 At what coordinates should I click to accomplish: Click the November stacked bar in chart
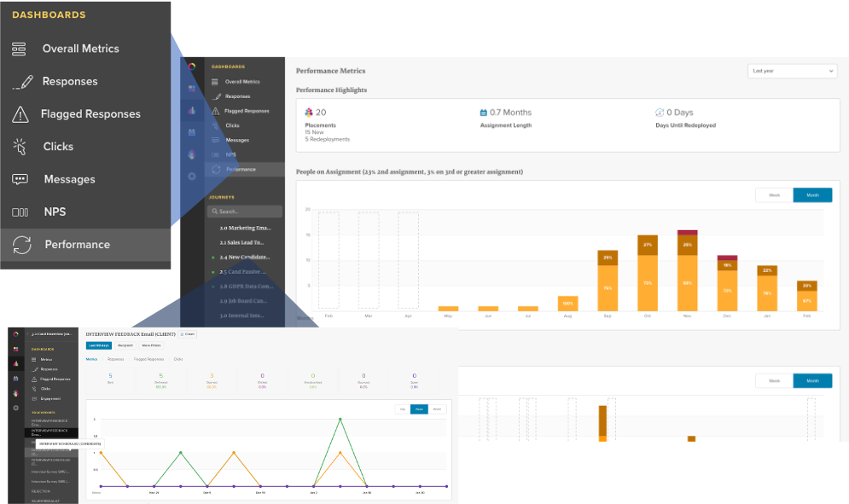tap(687, 271)
